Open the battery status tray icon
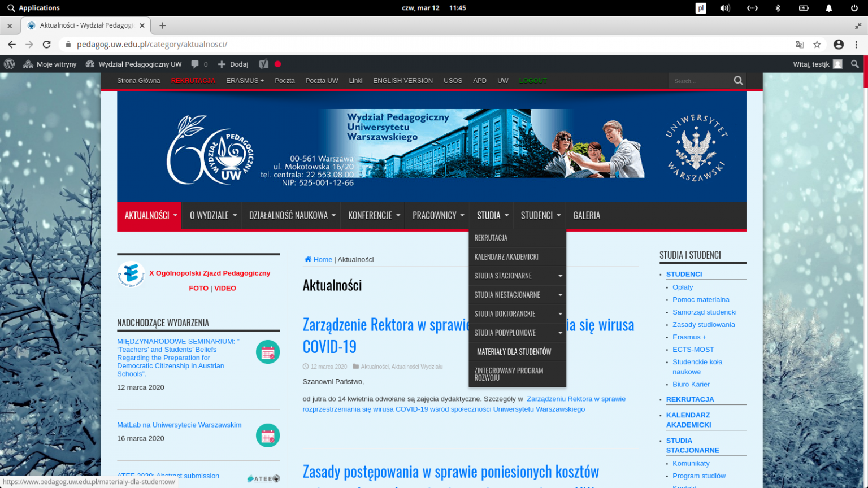 click(804, 8)
